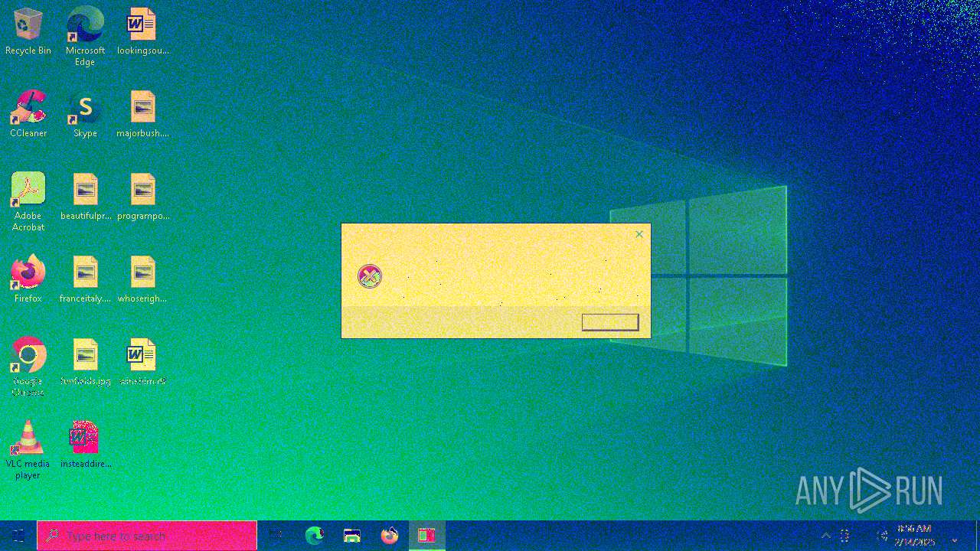Open the Recycle Bin desktop icon
This screenshot has height=551, width=980.
click(x=28, y=32)
